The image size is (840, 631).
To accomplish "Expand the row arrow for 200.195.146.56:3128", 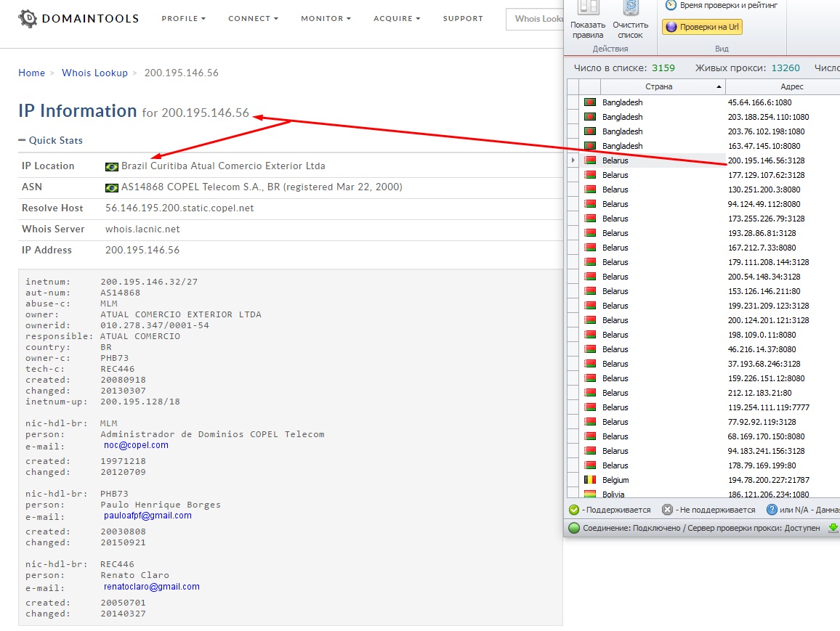I will (x=573, y=160).
